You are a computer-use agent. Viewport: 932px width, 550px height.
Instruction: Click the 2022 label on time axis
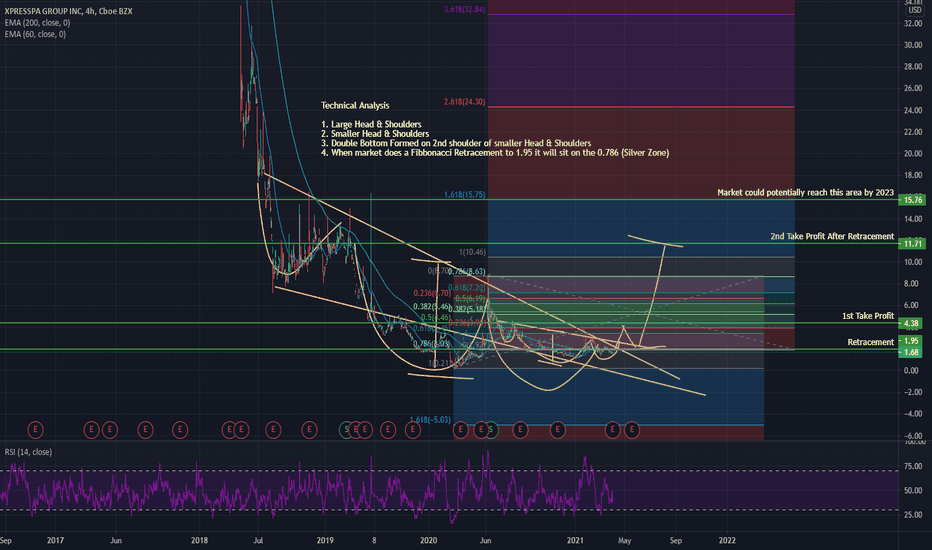[x=727, y=540]
